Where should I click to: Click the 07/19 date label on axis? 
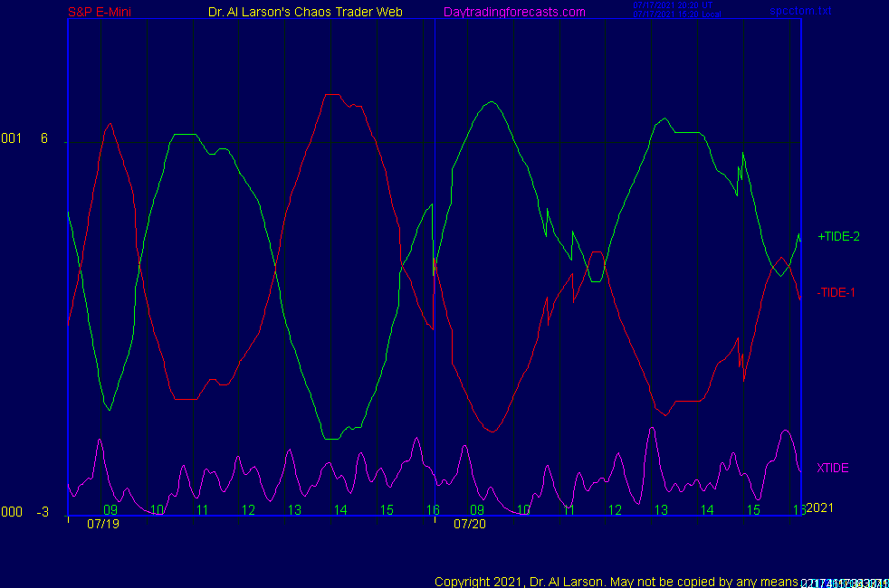pos(103,524)
